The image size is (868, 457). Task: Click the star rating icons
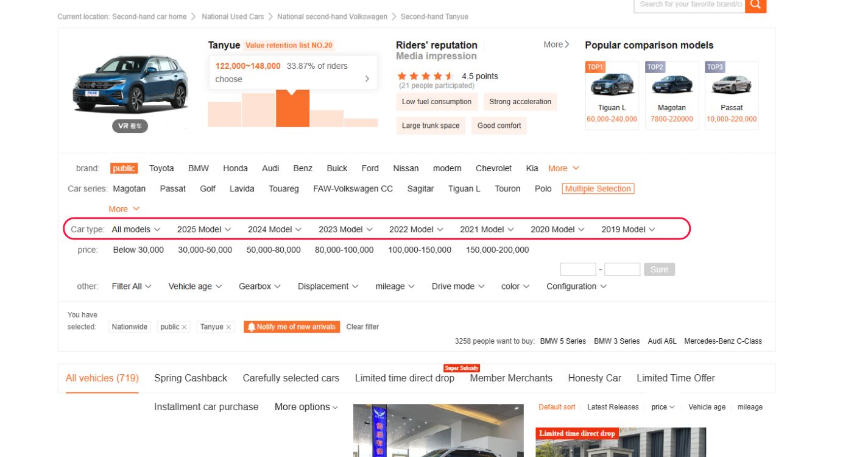(425, 76)
